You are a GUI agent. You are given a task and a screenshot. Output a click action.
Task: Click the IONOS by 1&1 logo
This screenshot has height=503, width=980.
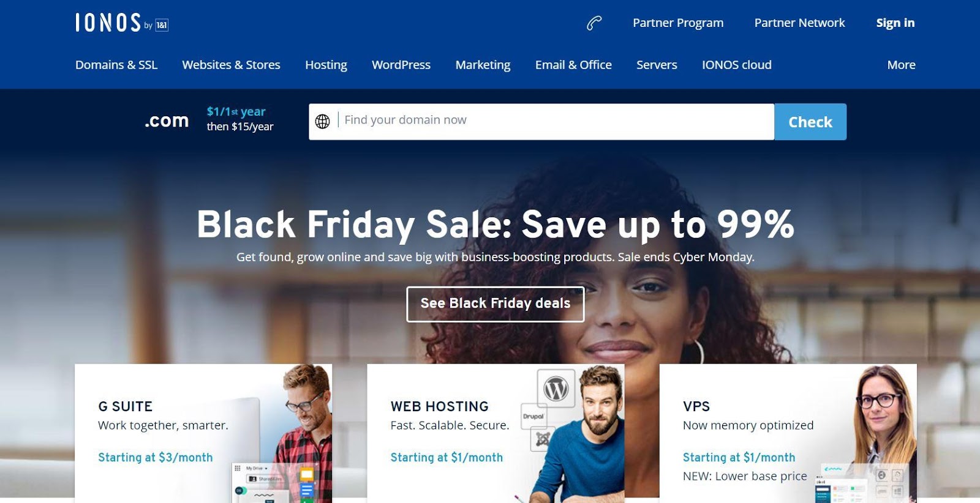point(122,23)
